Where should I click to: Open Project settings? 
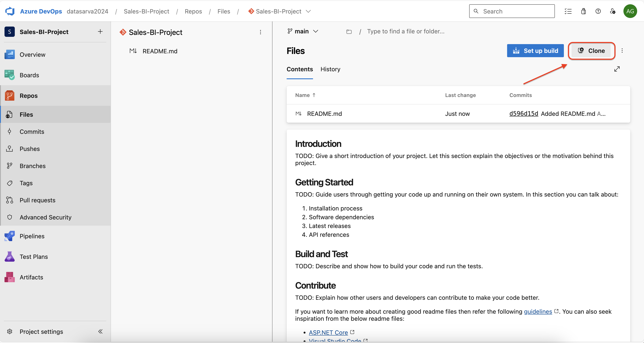click(41, 331)
